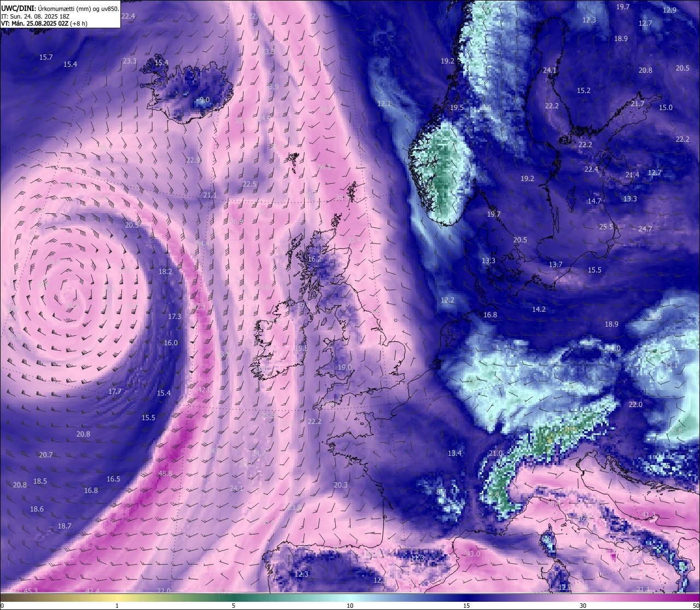
Task: Click the value '17.3' in the Atlantic
Action: [174, 316]
